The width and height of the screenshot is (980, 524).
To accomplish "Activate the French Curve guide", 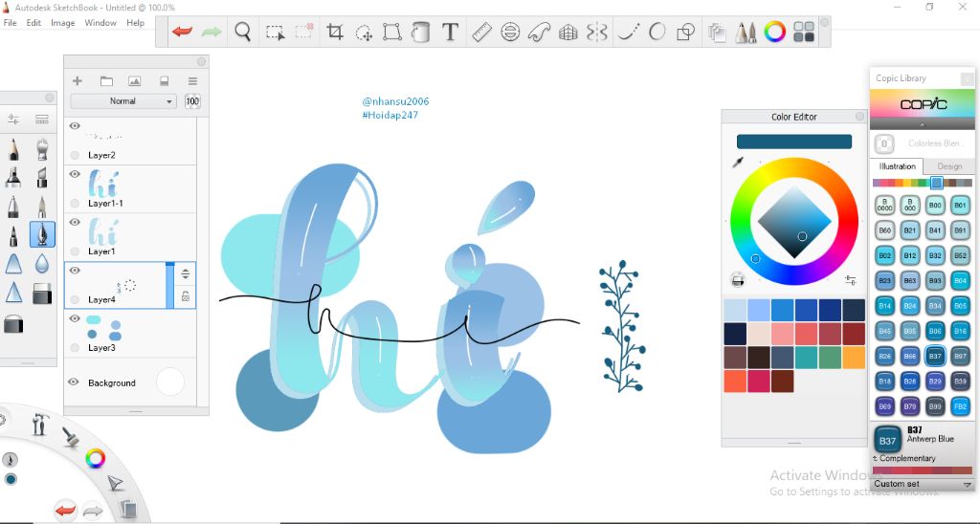I will click(539, 32).
